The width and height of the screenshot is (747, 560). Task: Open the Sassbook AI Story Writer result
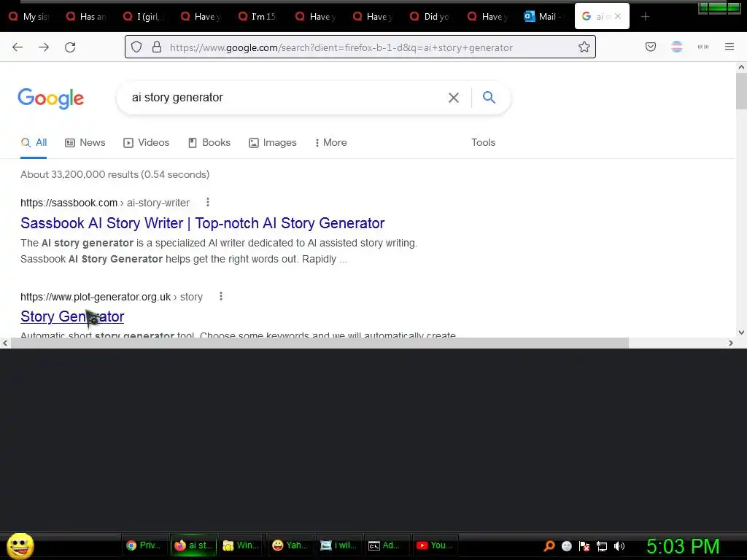[203, 223]
